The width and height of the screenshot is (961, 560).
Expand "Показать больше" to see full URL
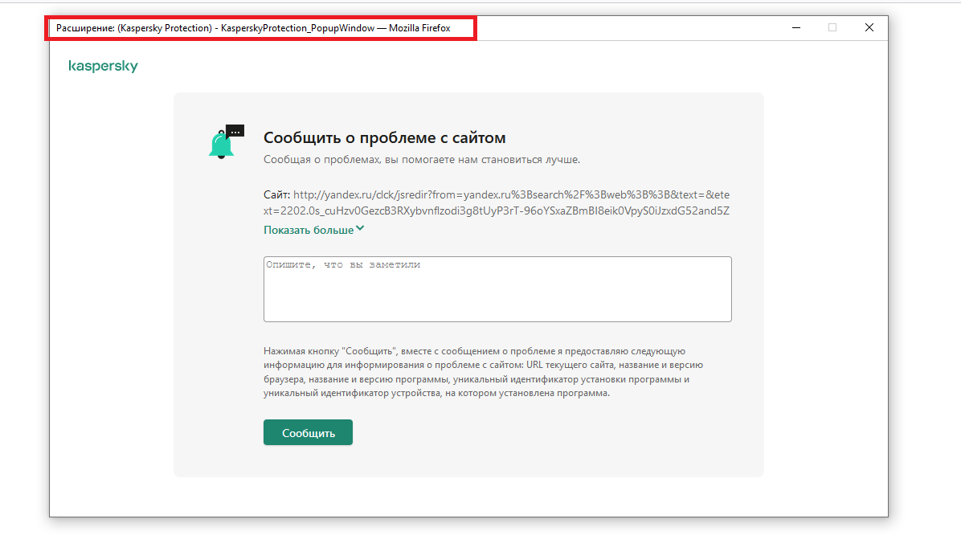pos(314,230)
